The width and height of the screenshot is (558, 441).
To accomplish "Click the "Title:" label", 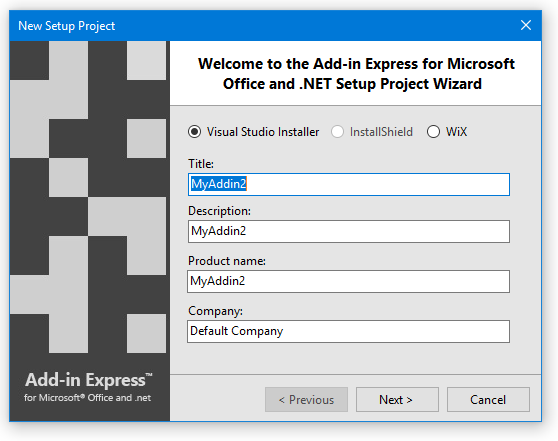I will click(x=201, y=164).
